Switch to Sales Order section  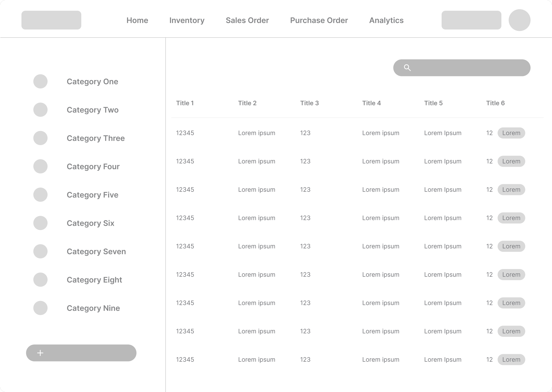pos(247,20)
